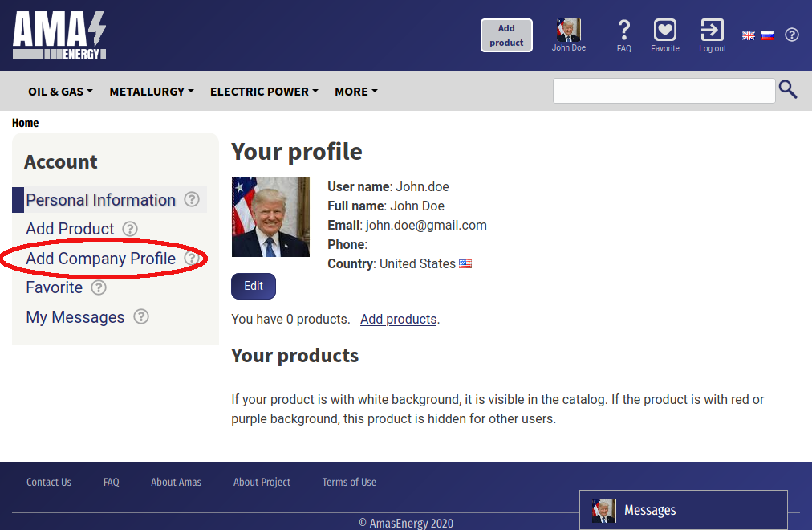
Task: Click the search magnifier icon
Action: tap(788, 90)
